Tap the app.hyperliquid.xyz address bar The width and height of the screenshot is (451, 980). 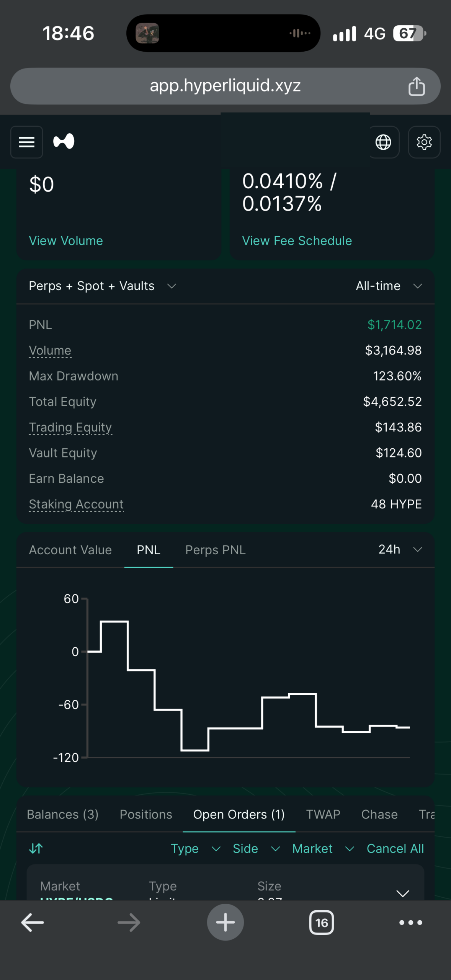coord(225,86)
